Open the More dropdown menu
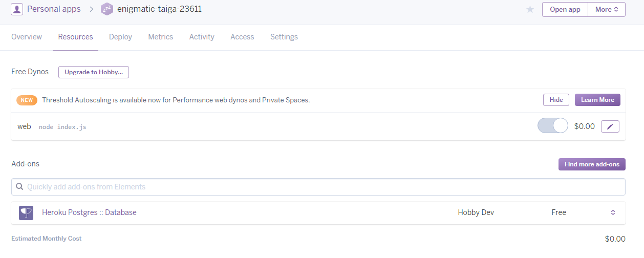The width and height of the screenshot is (644, 258). [607, 9]
